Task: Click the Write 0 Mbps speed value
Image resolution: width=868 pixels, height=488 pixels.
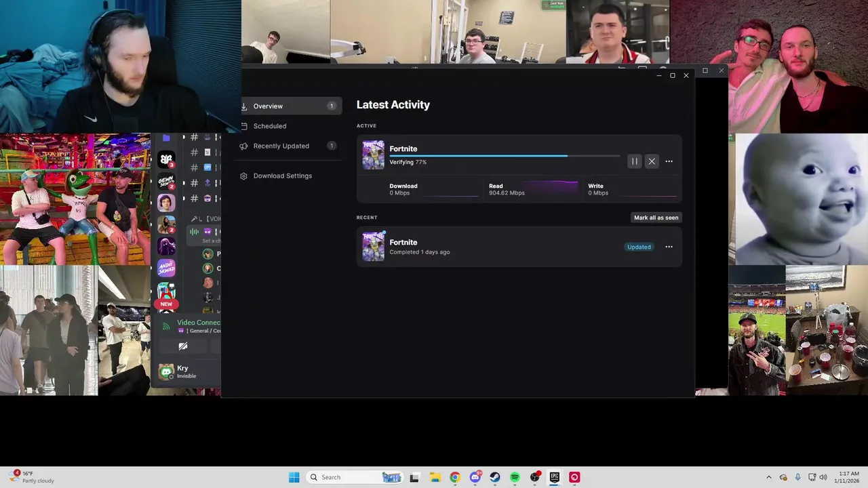Action: point(598,193)
